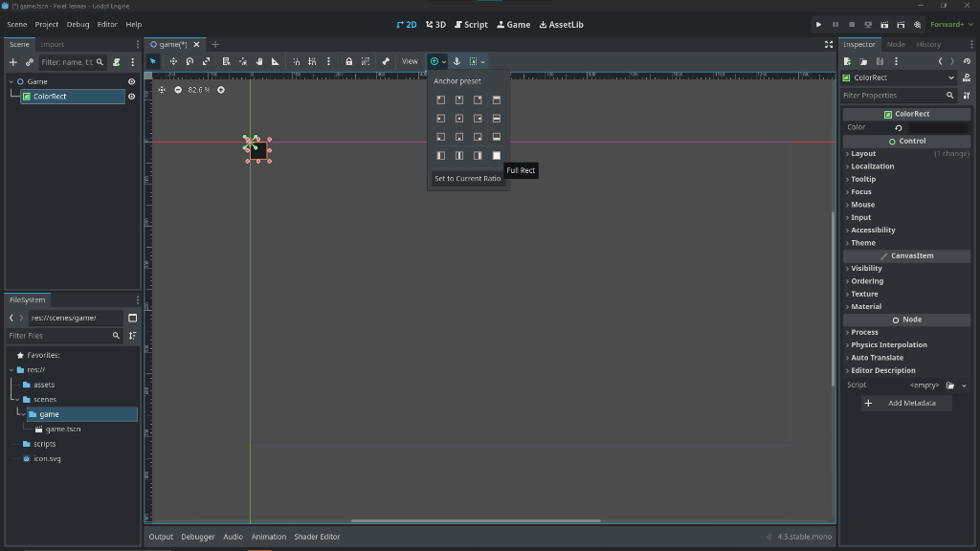This screenshot has height=551, width=980.
Task: Click the Set to Current Ratio button
Action: tap(467, 179)
